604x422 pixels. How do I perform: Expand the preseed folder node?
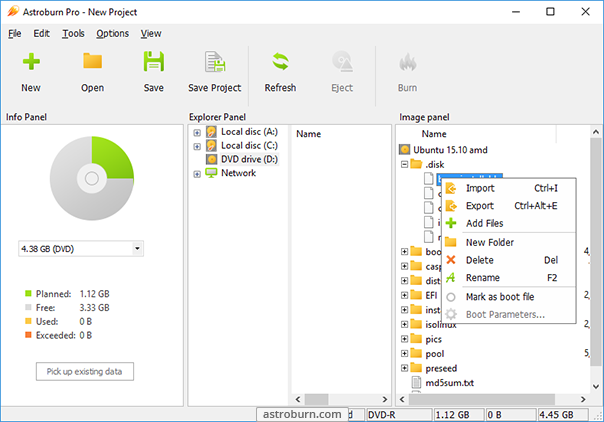pos(404,368)
